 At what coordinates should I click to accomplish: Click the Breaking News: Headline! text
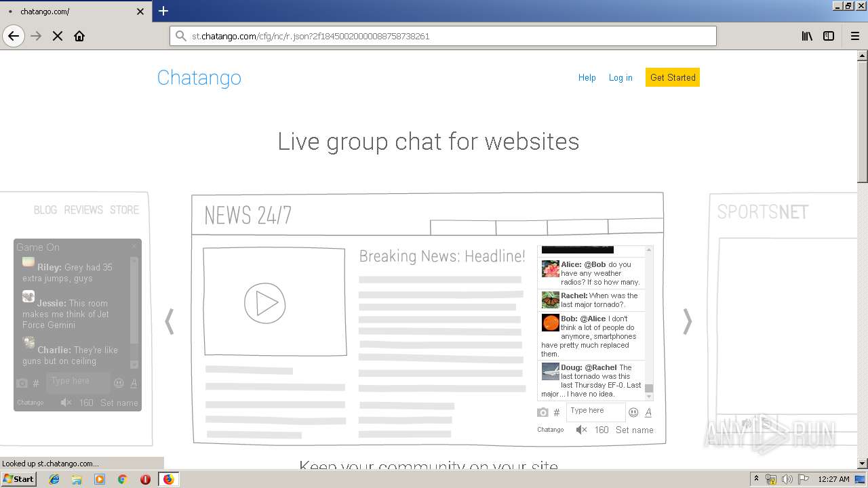[x=442, y=256]
